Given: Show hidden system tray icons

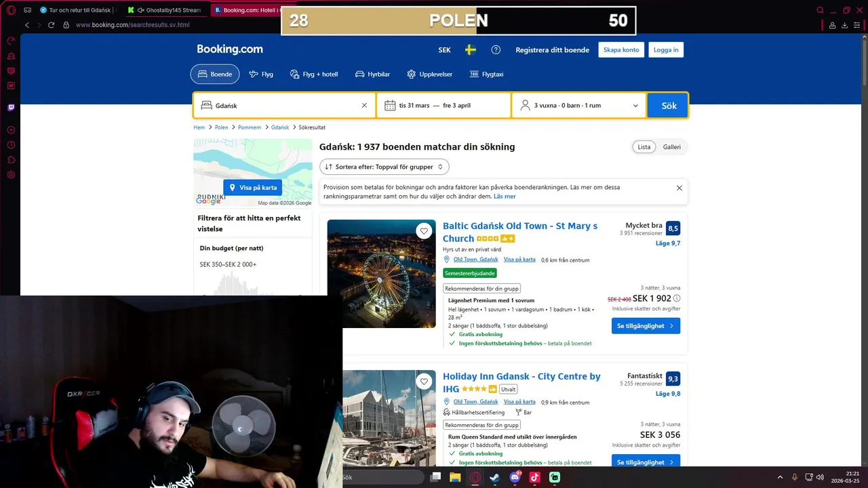Looking at the screenshot, I should [x=780, y=477].
